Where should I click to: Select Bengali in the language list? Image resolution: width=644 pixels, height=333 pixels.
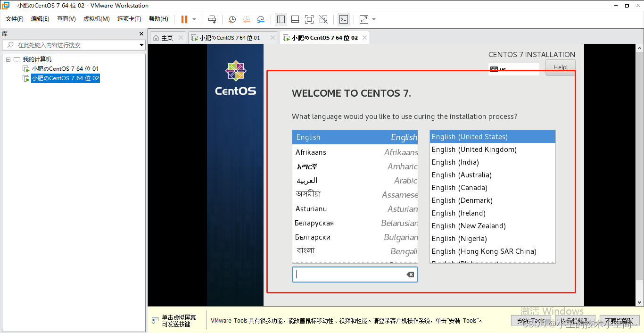tap(355, 251)
